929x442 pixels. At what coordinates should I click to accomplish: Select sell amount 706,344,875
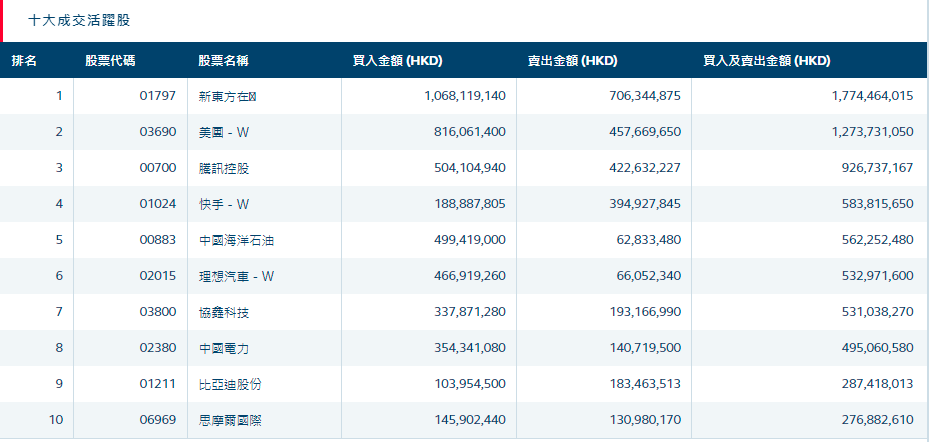[x=645, y=96]
